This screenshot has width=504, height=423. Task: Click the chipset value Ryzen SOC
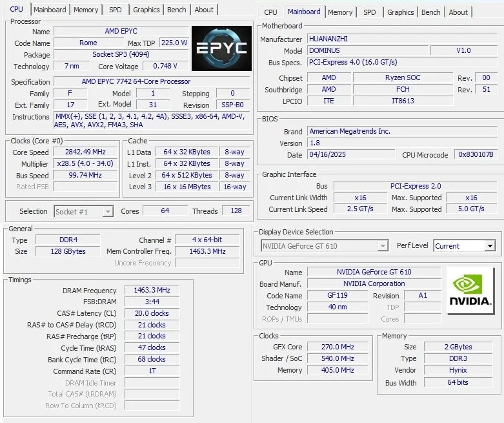pyautogui.click(x=403, y=77)
